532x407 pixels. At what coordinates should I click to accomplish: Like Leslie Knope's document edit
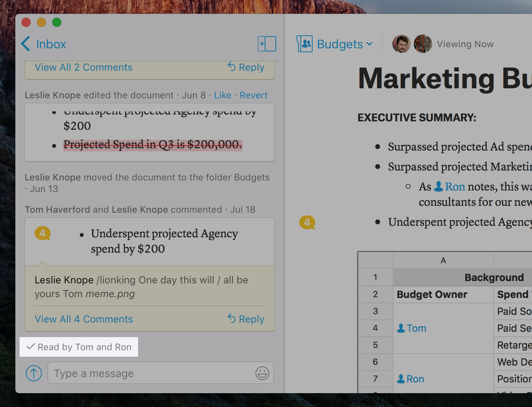[x=222, y=95]
